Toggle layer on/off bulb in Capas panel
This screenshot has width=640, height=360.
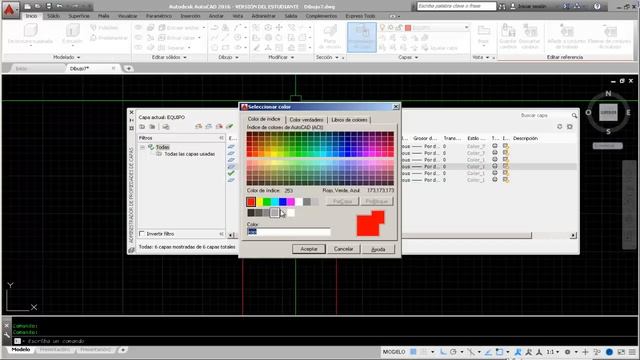tap(382, 27)
